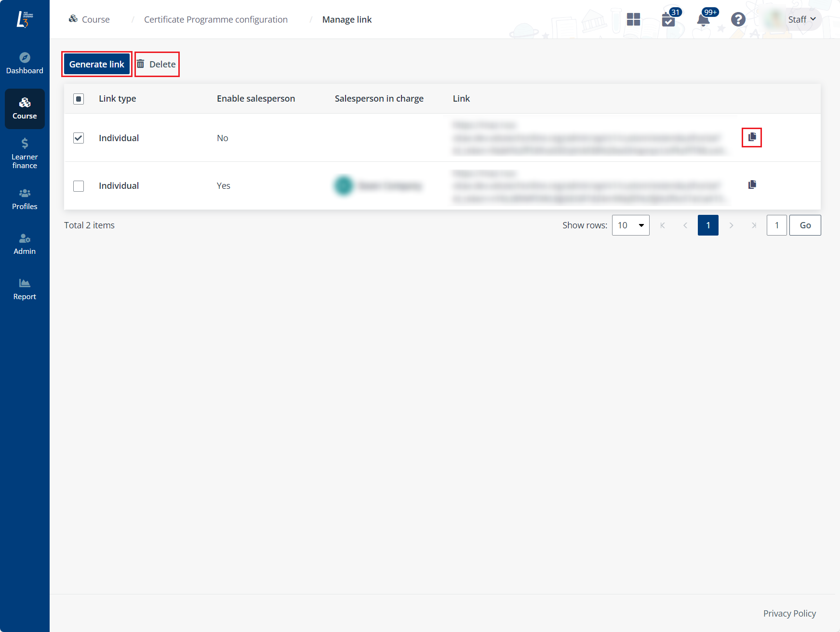Copy the first Individual link
The image size is (840, 632).
[752, 137]
